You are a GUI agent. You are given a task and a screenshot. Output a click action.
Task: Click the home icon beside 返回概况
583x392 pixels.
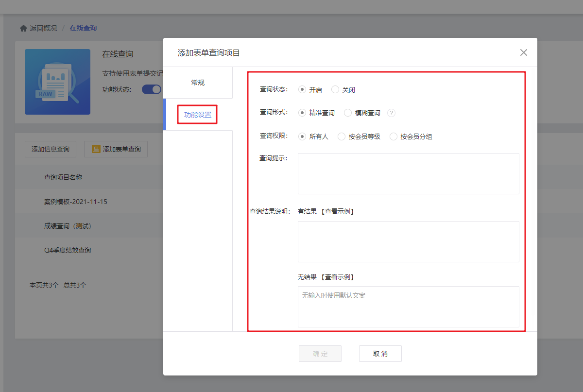pos(23,28)
